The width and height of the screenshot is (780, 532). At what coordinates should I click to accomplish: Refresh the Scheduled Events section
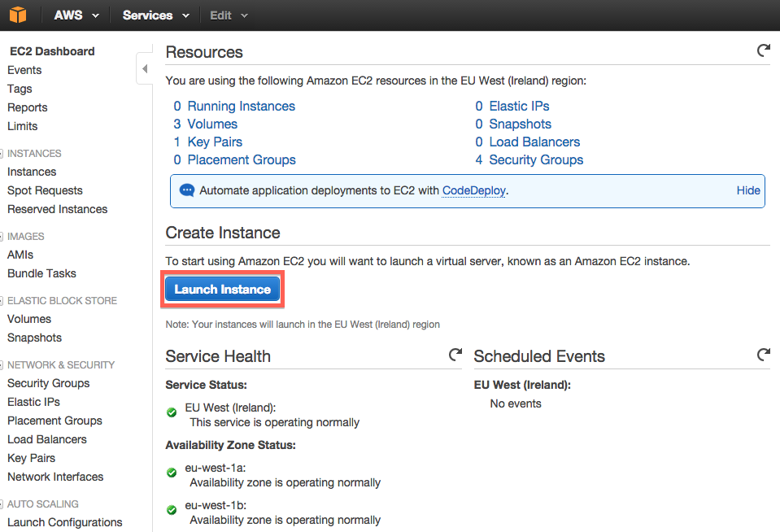coord(764,355)
